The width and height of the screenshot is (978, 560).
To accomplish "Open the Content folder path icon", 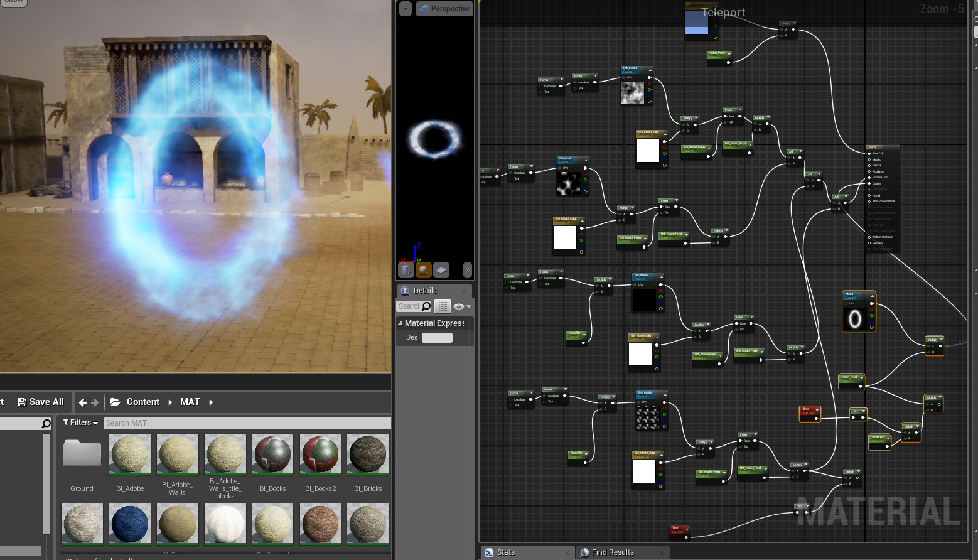I will point(116,402).
